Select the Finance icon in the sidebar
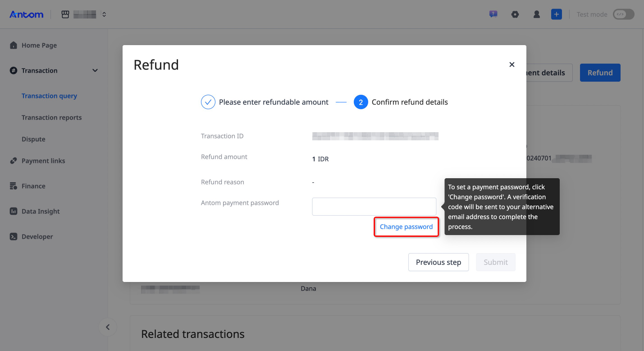Image resolution: width=644 pixels, height=351 pixels. click(x=13, y=186)
